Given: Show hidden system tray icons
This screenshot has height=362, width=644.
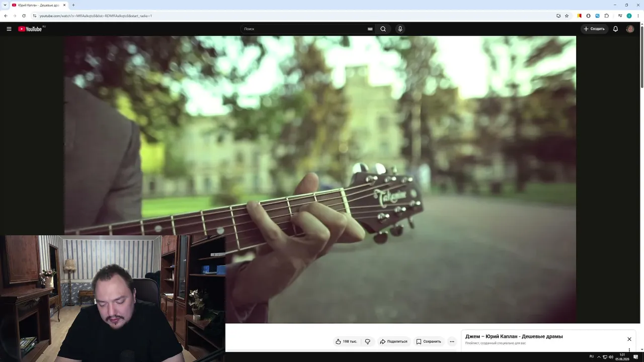Looking at the screenshot, I should 599,357.
